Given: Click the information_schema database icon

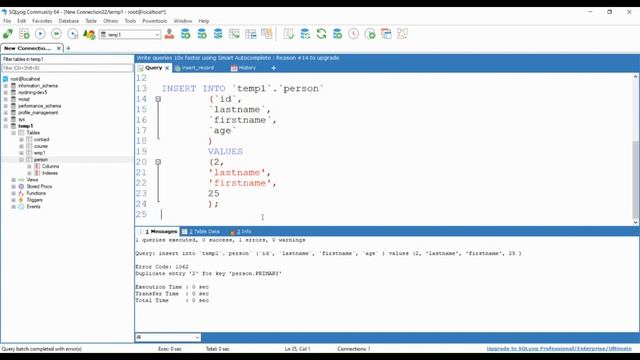Looking at the screenshot, I should pyautogui.click(x=13, y=86).
